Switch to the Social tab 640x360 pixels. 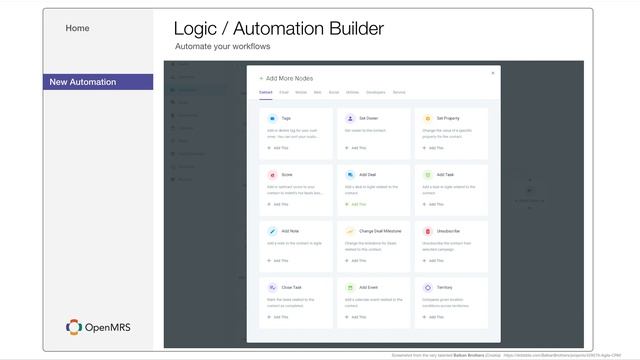pos(334,92)
